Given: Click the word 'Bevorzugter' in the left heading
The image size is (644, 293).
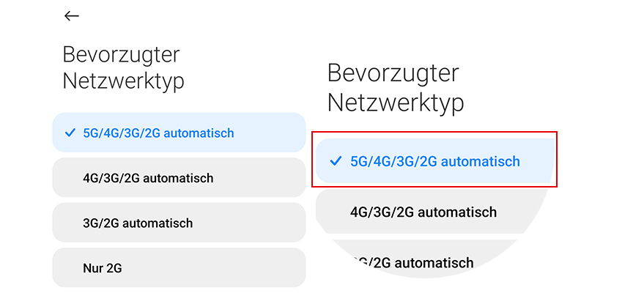Looking at the screenshot, I should 121,55.
